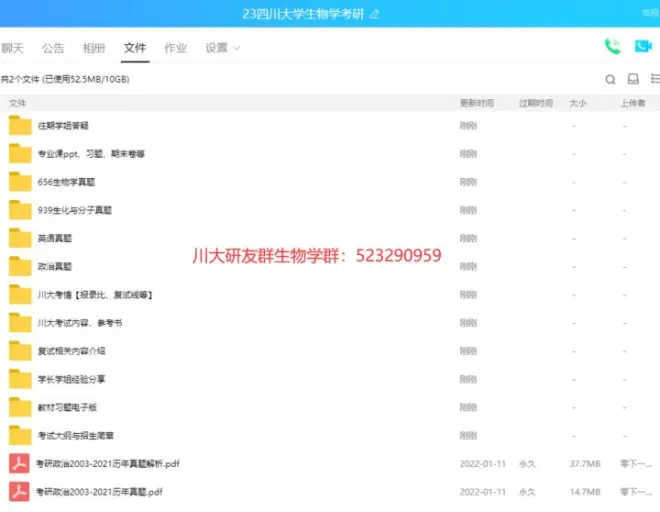
Task: Switch to the 聊天 tab
Action: pyautogui.click(x=12, y=48)
